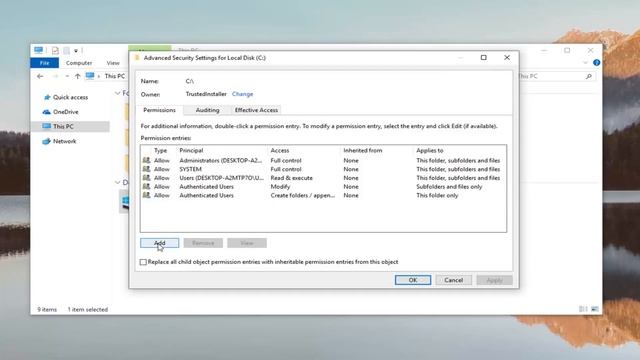This screenshot has width=640, height=360.
Task: Click the Network icon in the sidebar
Action: pos(47,141)
